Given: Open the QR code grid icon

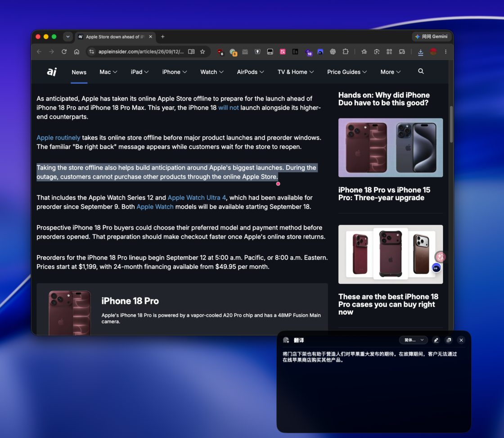Looking at the screenshot, I should tap(389, 51).
